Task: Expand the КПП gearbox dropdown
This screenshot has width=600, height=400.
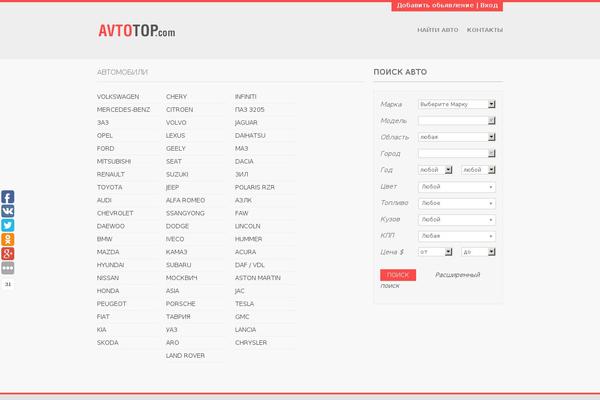Action: (457, 236)
